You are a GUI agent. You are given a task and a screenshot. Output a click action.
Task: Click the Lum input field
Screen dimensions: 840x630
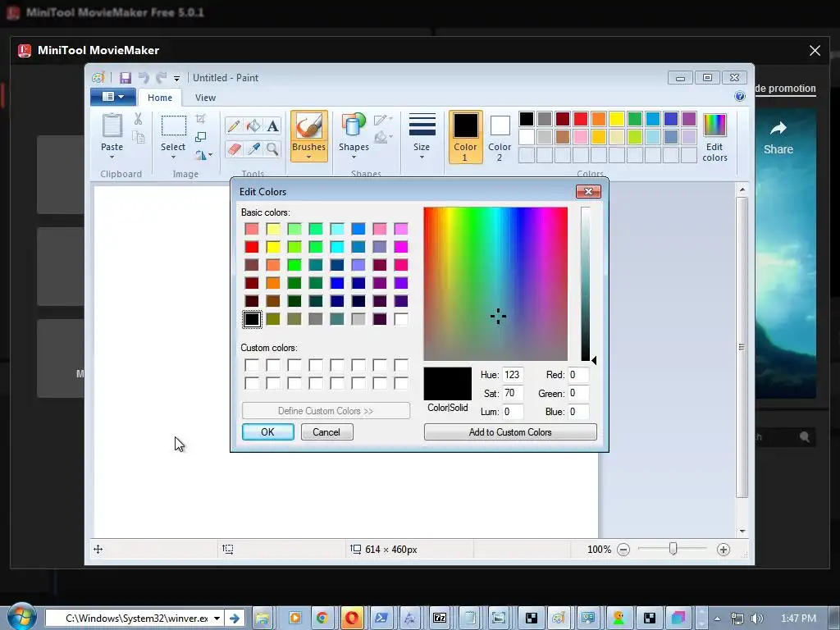[x=513, y=412]
